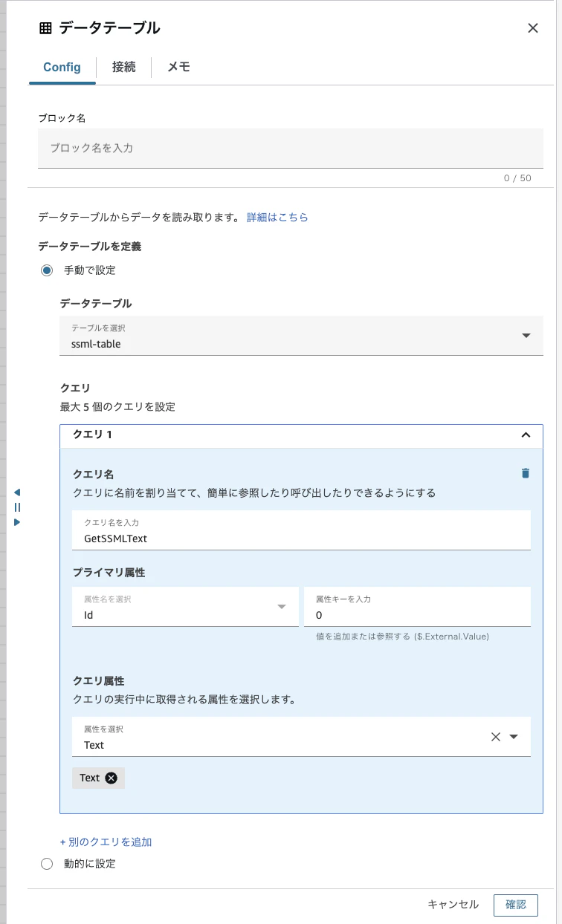Collapse the クエリ 1 section chevron
This screenshot has width=562, height=924.
pyautogui.click(x=526, y=435)
